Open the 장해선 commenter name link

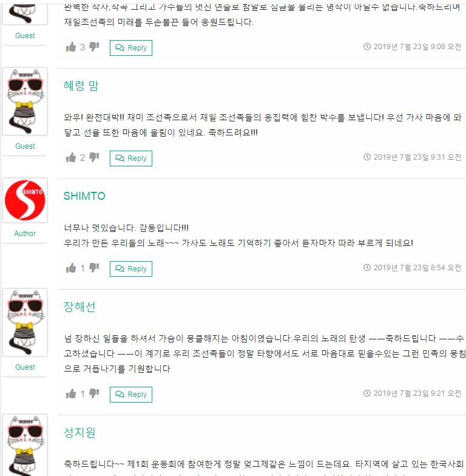click(x=79, y=307)
